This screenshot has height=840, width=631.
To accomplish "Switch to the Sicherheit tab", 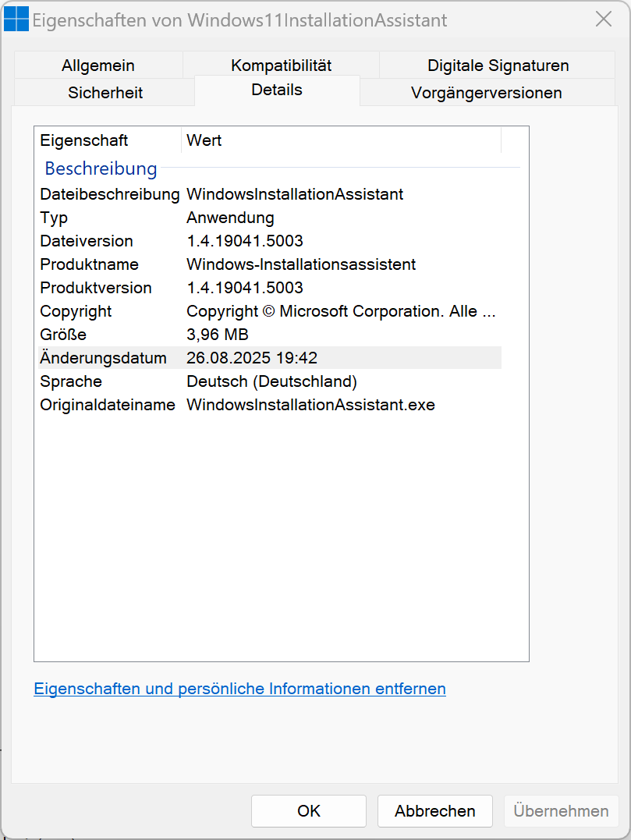I will point(105,93).
